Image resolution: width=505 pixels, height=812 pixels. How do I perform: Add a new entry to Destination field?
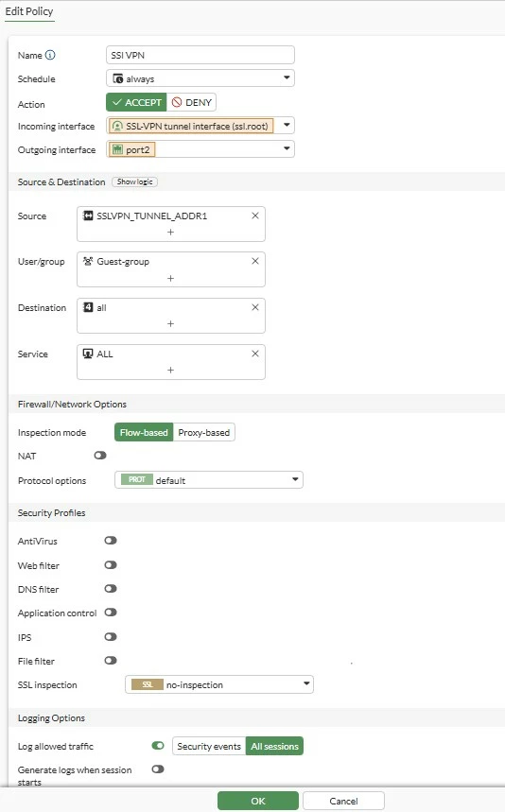[170, 323]
